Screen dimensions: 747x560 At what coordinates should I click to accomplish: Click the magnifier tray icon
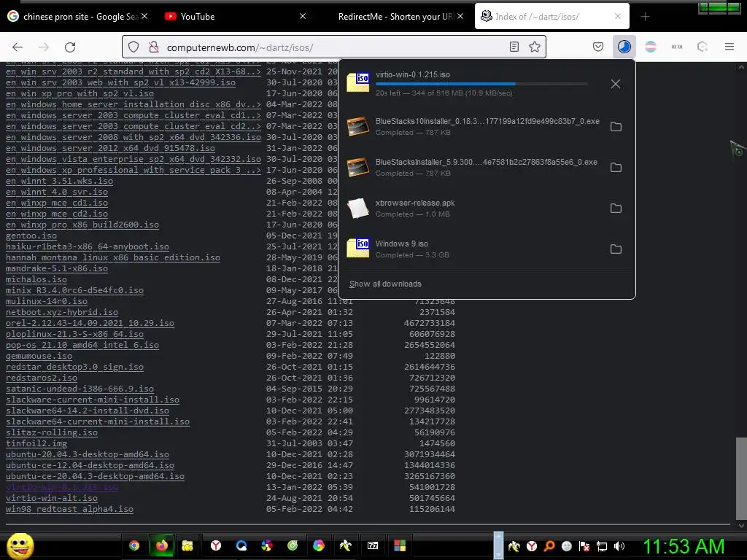tap(549, 546)
